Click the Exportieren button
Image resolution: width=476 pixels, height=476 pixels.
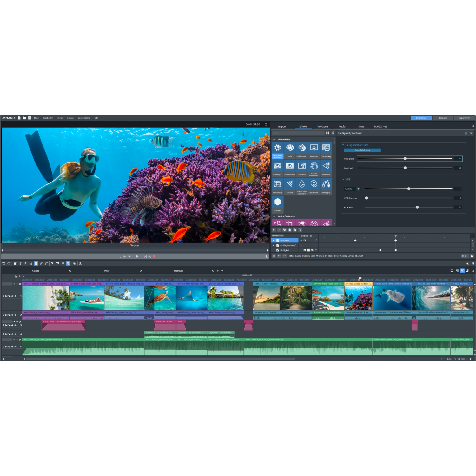[x=464, y=118]
